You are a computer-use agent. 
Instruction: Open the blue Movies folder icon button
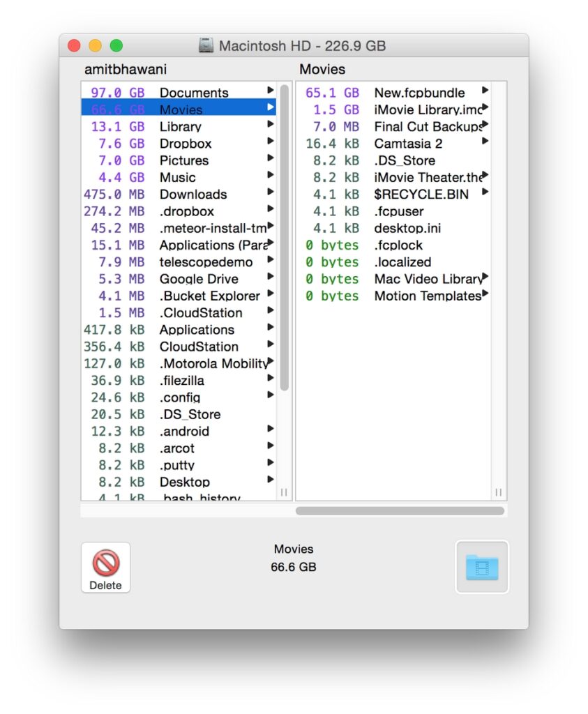[x=482, y=568]
